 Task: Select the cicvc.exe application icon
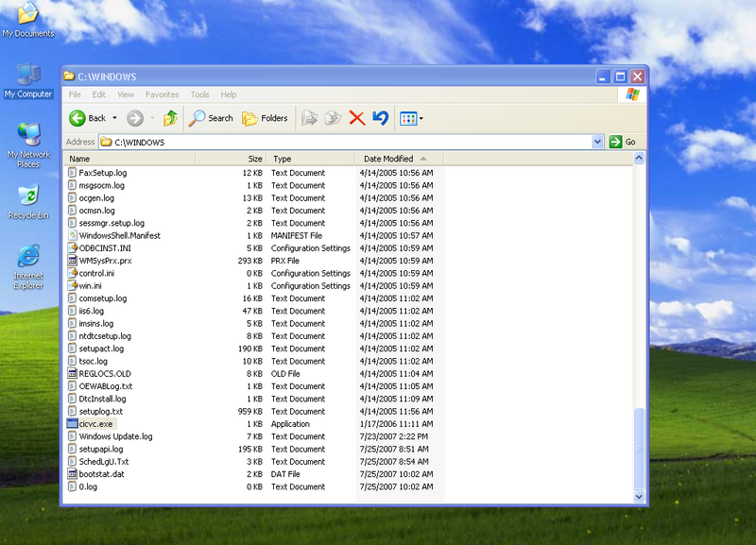point(73,424)
